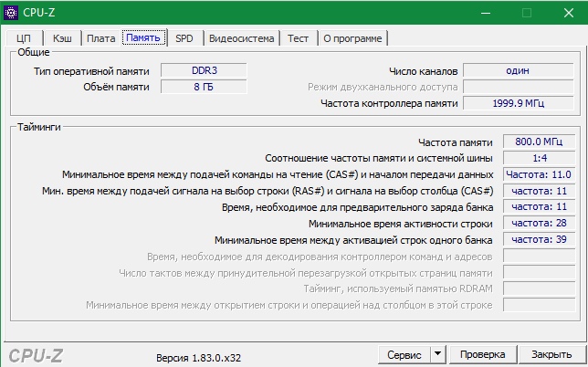Expand the dropdown arrow beside Сервис
Image resolution: width=588 pixels, height=367 pixels.
click(437, 353)
